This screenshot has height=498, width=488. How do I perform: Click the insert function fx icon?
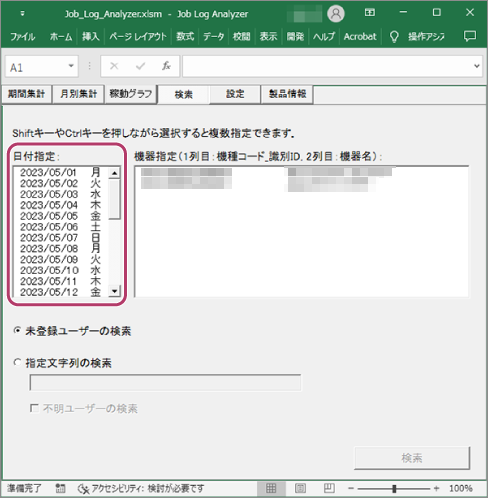tap(166, 66)
